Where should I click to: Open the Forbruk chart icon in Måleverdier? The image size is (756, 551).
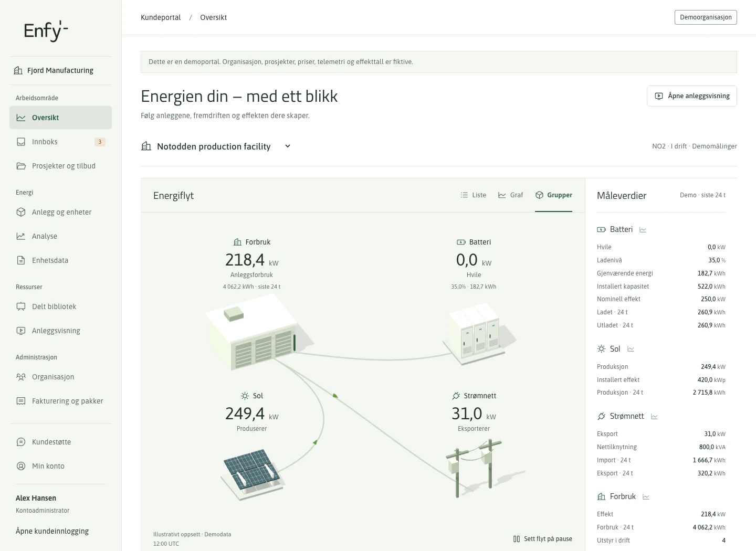click(646, 497)
